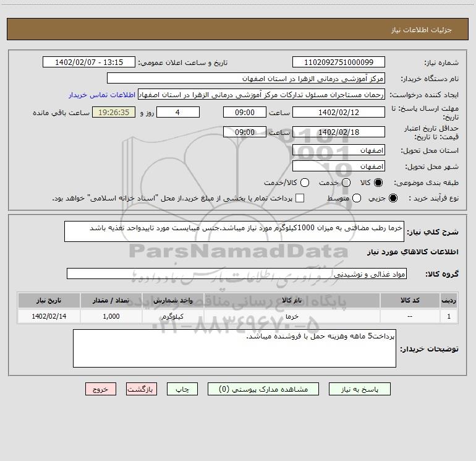Select the کالا/خدمت radio button

pyautogui.click(x=305, y=183)
